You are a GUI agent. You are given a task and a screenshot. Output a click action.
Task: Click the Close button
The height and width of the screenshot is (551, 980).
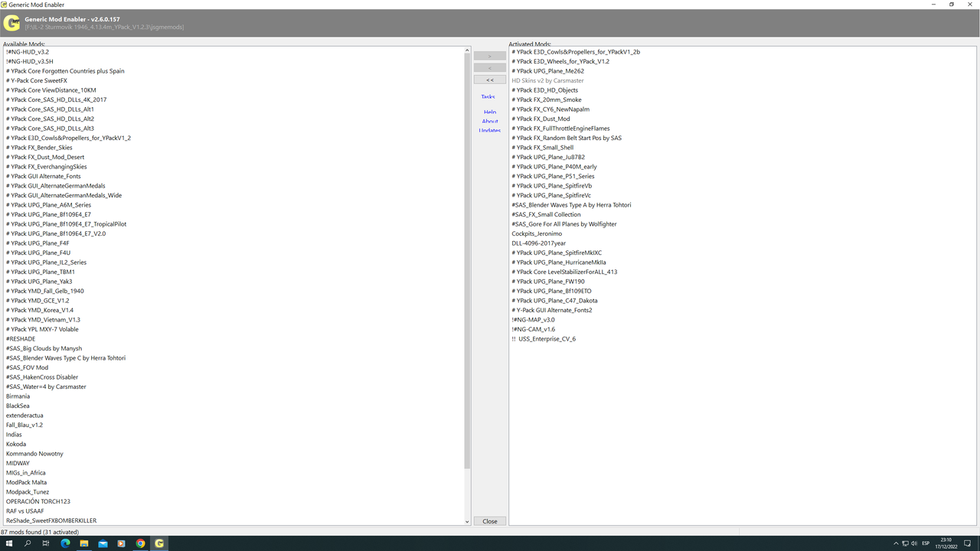[x=490, y=521]
